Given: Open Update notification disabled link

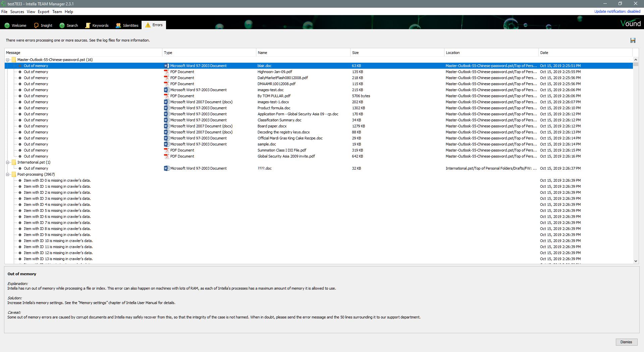Looking at the screenshot, I should tap(617, 11).
